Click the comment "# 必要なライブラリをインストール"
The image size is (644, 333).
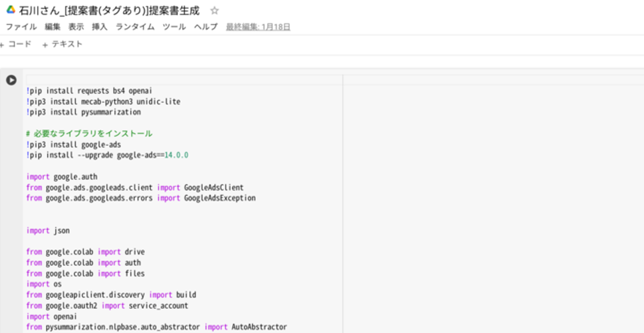point(89,133)
